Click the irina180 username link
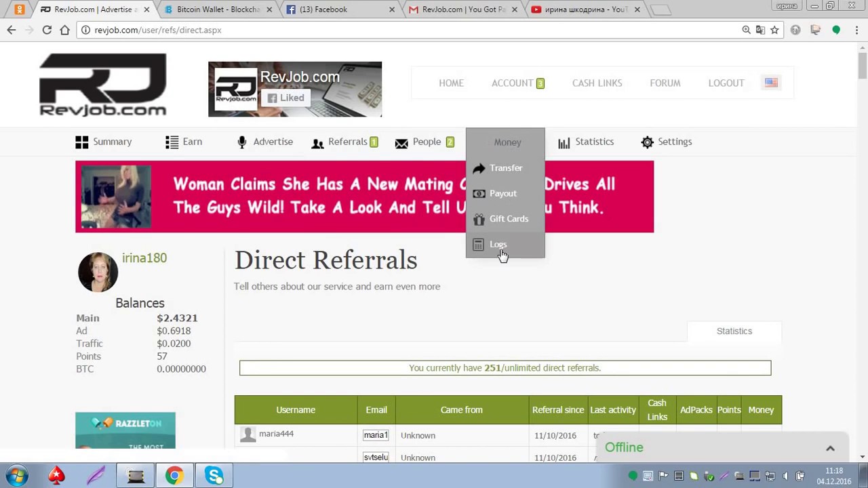 pos(144,258)
